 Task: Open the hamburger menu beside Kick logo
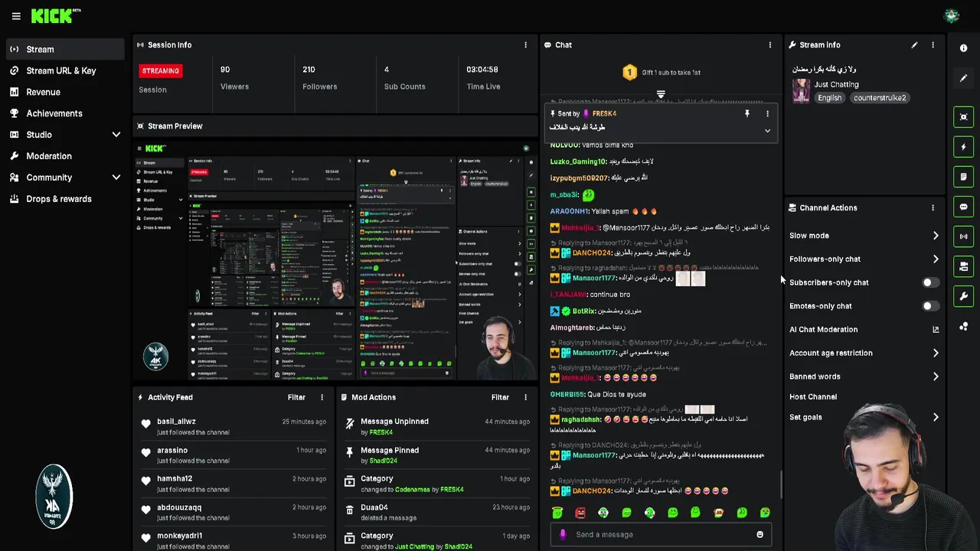16,16
